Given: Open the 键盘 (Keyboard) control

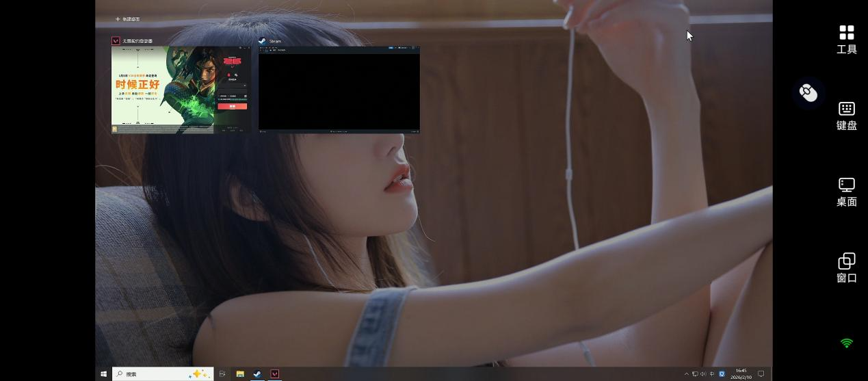Looking at the screenshot, I should pyautogui.click(x=846, y=116).
